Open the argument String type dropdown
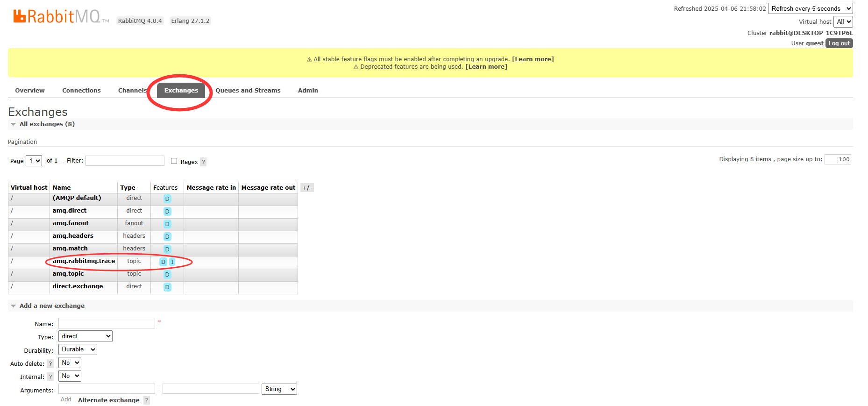Image resolution: width=868 pixels, height=406 pixels. (x=279, y=389)
